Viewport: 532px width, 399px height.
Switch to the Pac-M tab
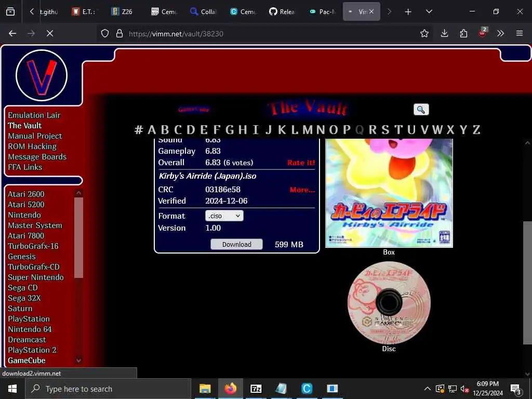tap(322, 11)
